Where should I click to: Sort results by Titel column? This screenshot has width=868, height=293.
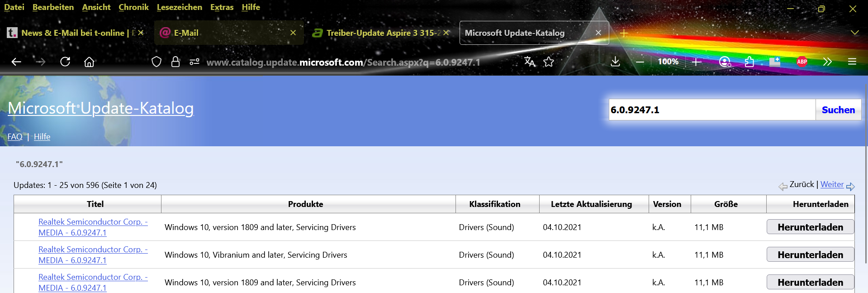(95, 204)
